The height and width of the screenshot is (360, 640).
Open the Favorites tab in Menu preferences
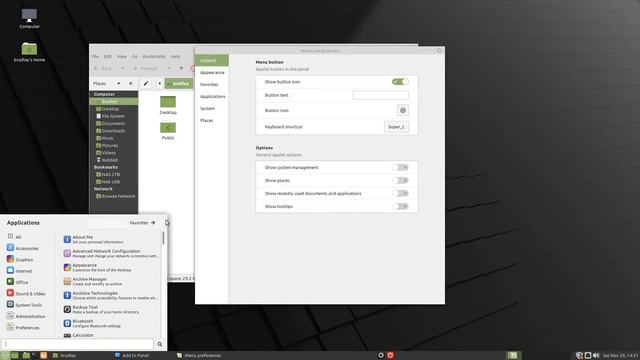tap(209, 84)
